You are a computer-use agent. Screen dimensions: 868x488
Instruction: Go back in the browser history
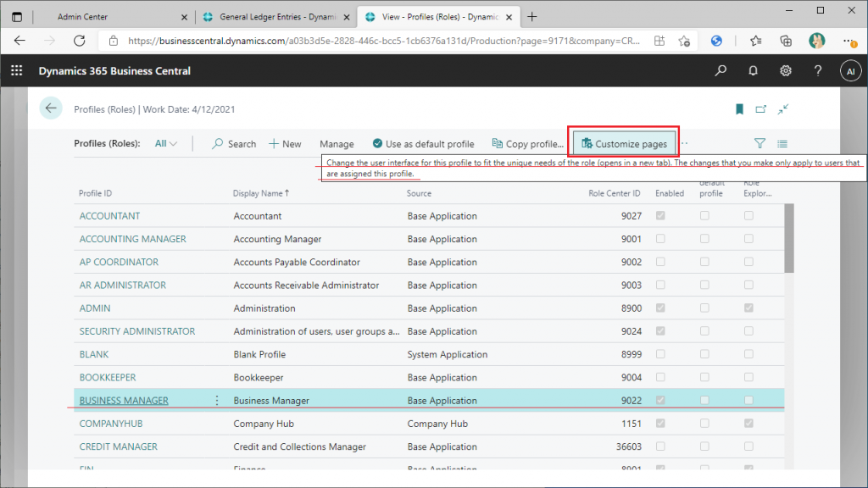click(x=20, y=41)
